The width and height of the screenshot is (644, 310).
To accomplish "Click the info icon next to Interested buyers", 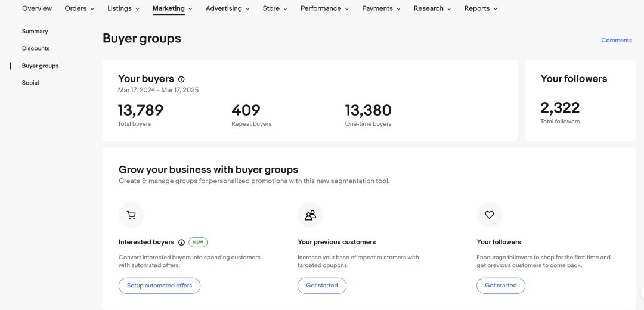I will [181, 243].
